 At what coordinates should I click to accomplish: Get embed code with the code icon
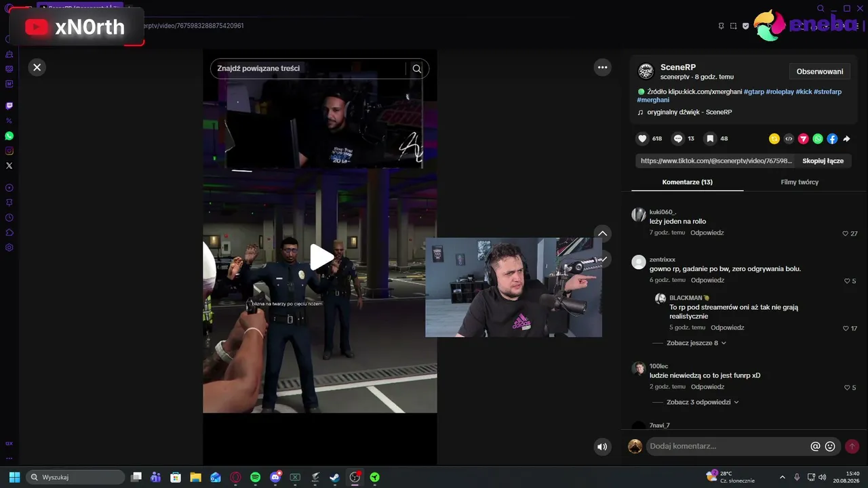pos(789,139)
